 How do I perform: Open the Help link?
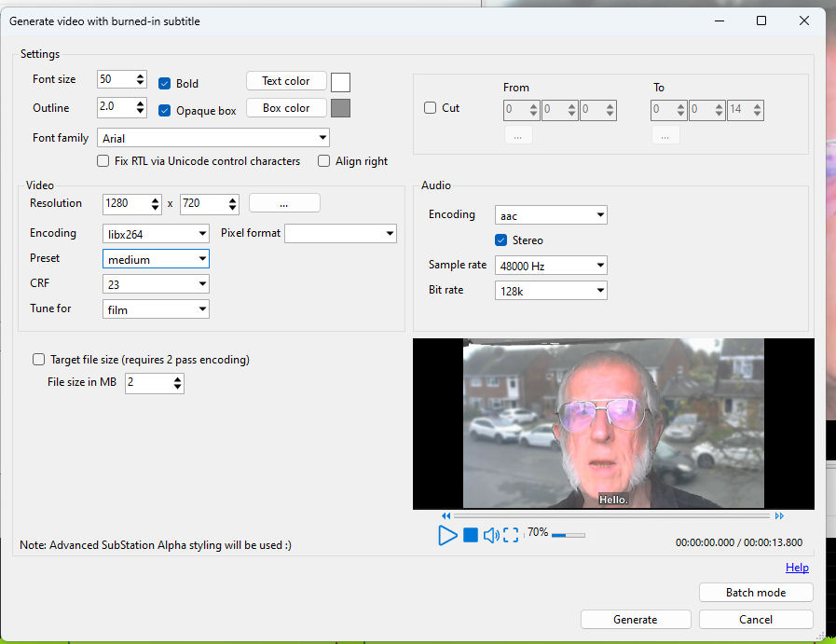tap(797, 568)
